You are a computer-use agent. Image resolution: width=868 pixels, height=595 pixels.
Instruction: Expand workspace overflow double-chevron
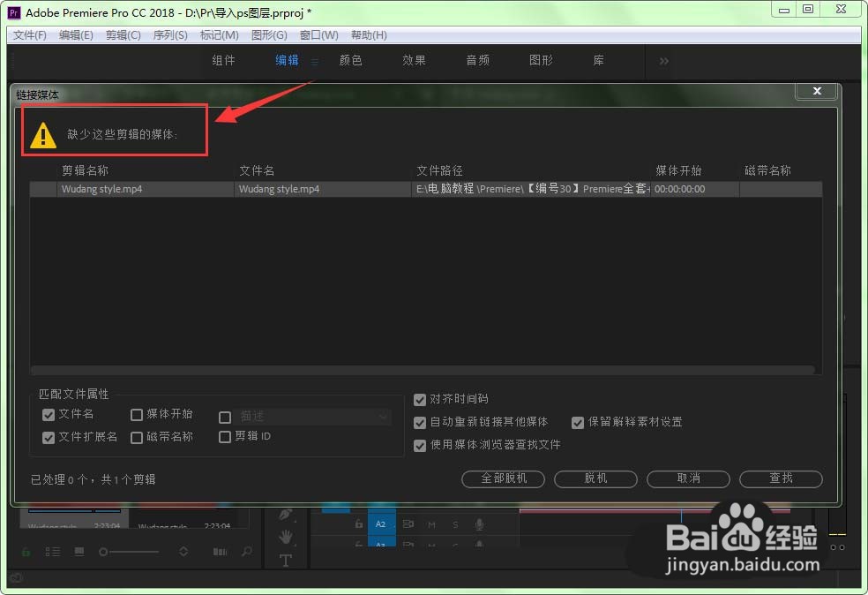pos(663,61)
